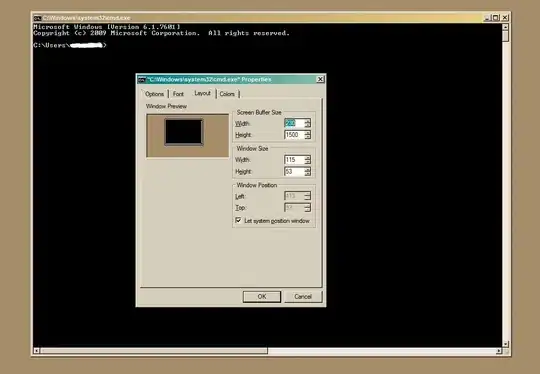Switch to the Options tab
This screenshot has height=374, width=540.
(154, 94)
